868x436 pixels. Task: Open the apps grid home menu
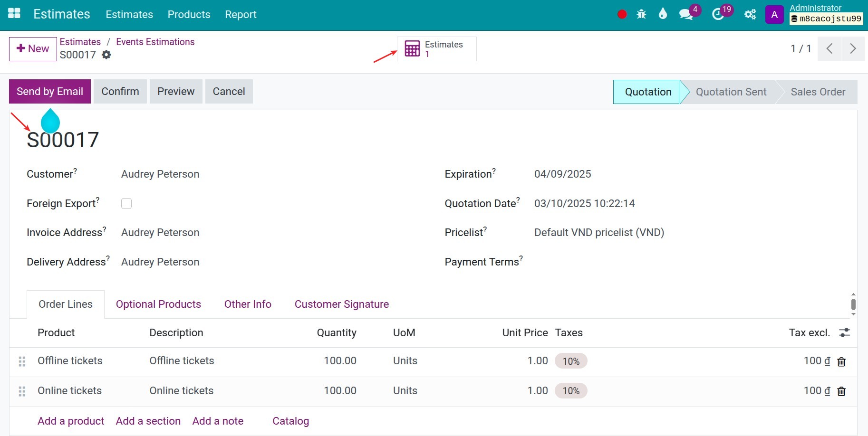(x=14, y=14)
